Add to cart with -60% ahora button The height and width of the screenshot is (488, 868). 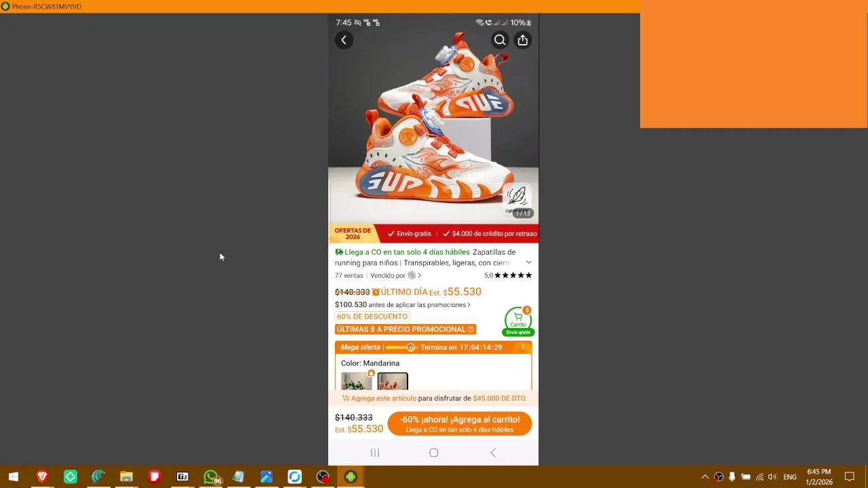(x=460, y=424)
